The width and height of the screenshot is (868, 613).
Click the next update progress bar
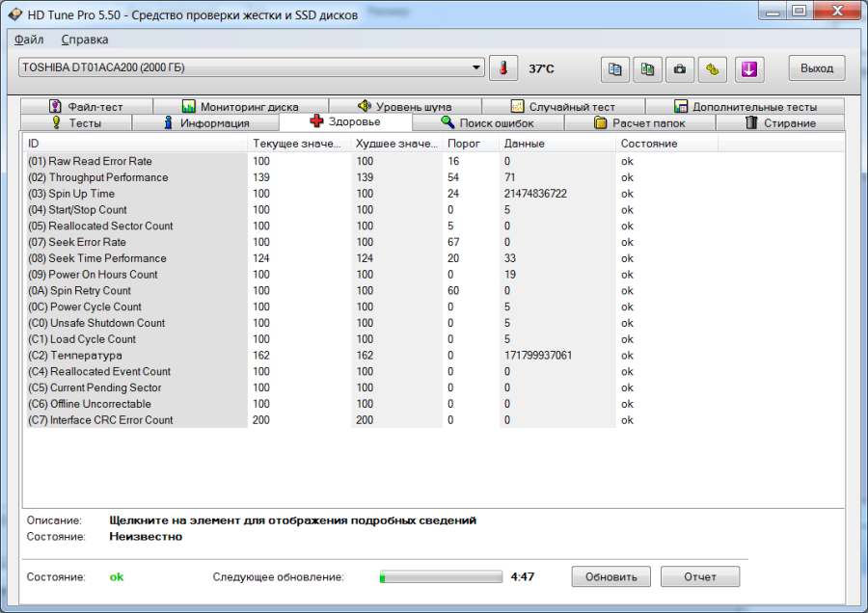coord(441,577)
